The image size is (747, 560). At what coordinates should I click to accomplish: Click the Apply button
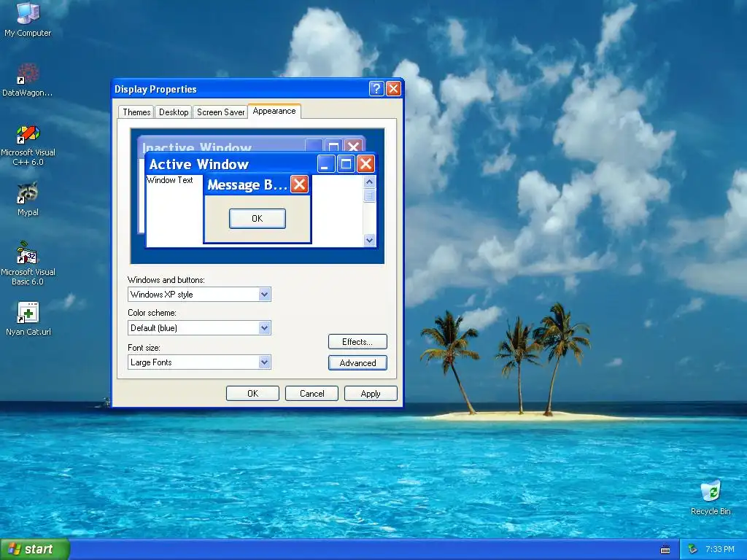click(371, 393)
